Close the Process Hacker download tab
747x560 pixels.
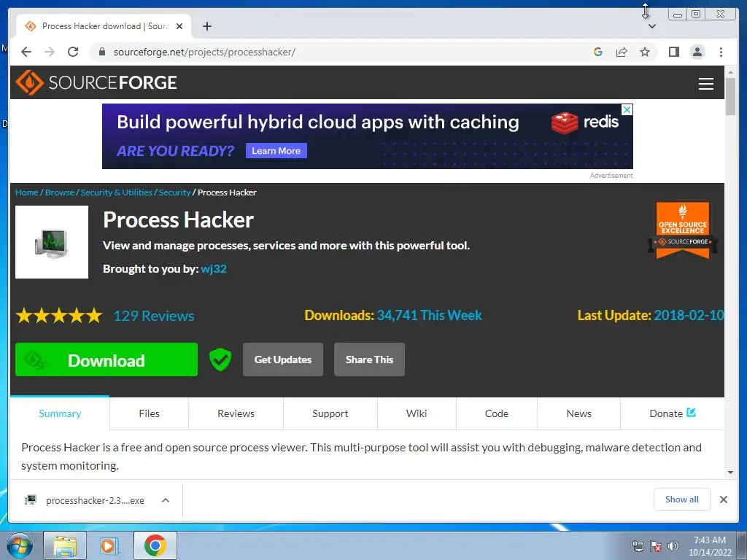(x=179, y=26)
